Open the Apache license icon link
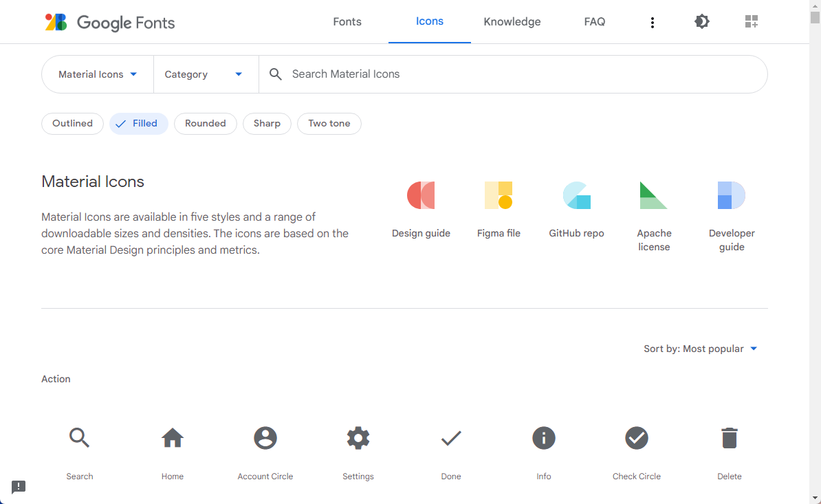821x504 pixels. tap(653, 195)
